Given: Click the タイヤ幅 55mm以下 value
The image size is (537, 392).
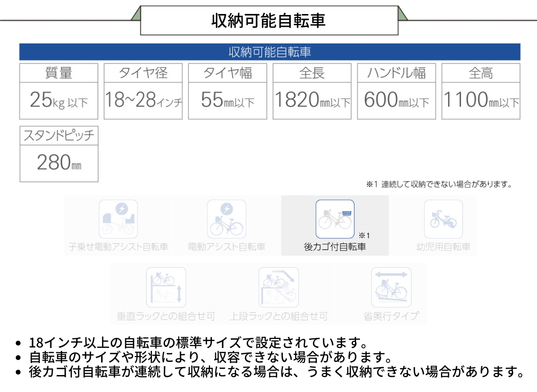Looking at the screenshot, I should [x=227, y=101].
